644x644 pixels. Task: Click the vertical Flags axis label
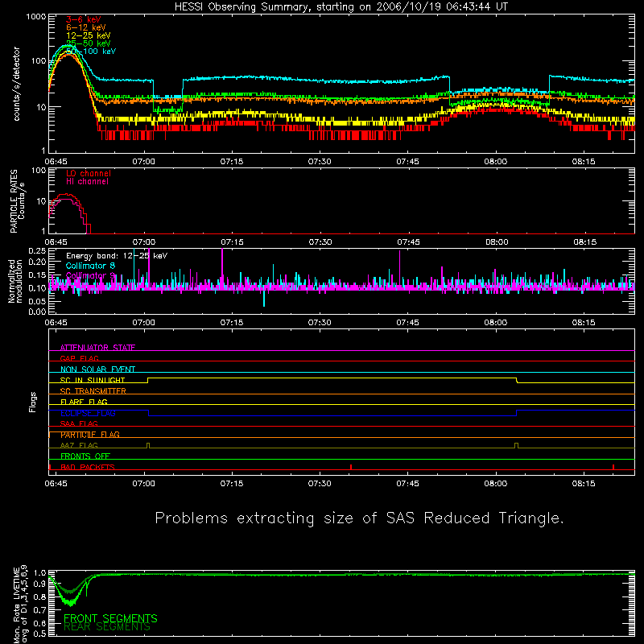pos(33,402)
